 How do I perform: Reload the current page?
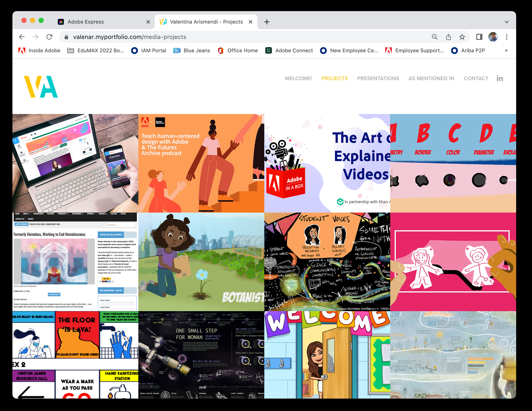49,37
